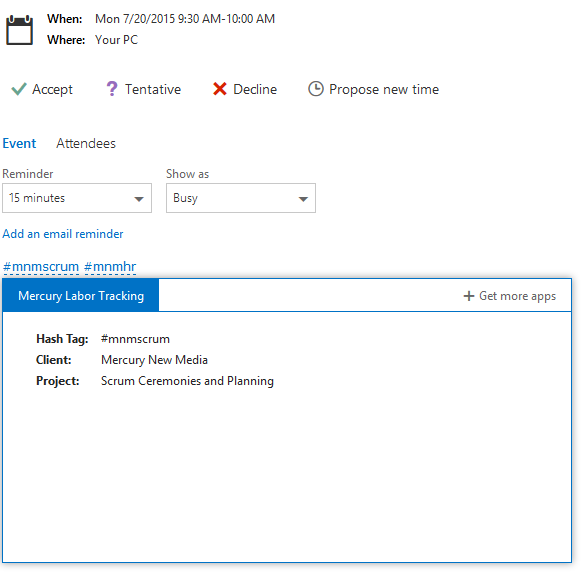Click the Project value Scrum Ceremonies and Planning
Viewport: 583px width, 578px height.
(187, 381)
